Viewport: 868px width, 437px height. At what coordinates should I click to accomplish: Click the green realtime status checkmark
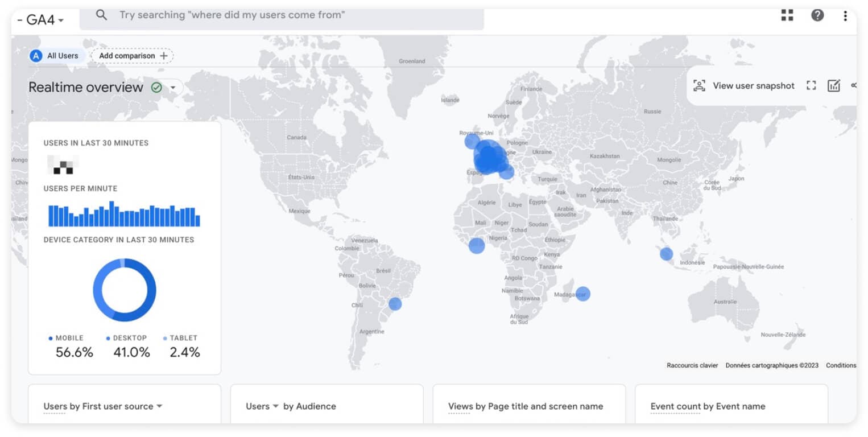155,88
